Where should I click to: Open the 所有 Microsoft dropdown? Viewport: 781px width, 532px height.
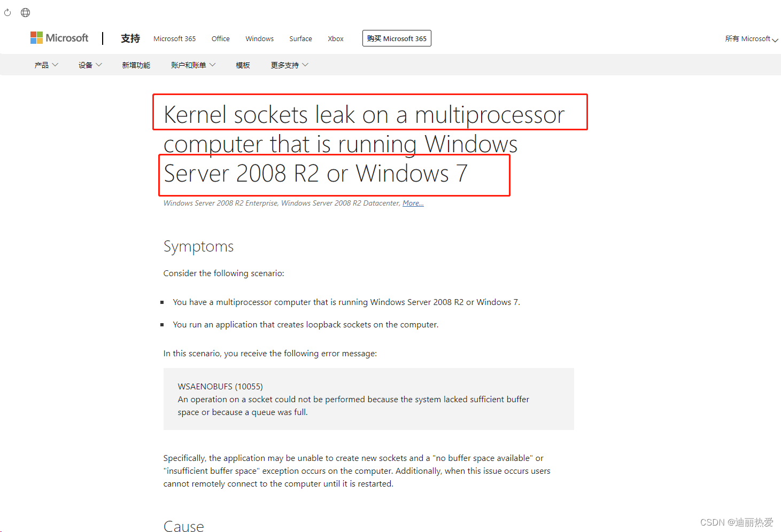751,38
